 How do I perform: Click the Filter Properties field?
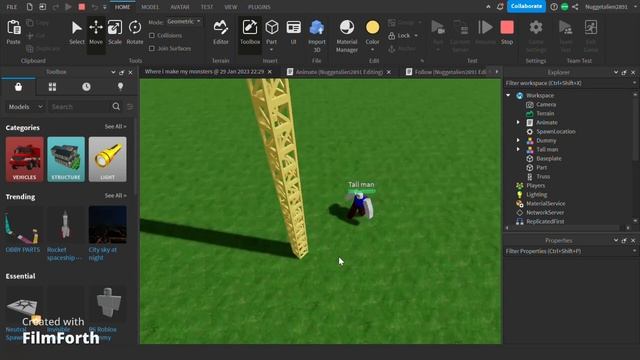pos(569,251)
